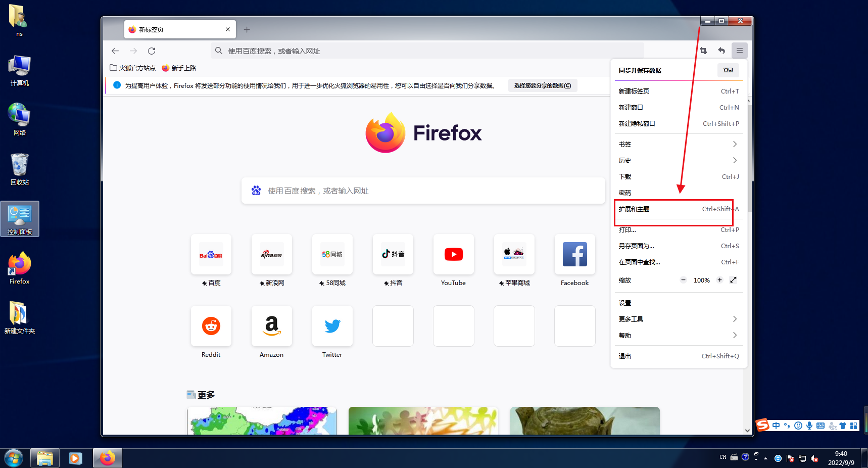
Task: Expand the 历史 history submenu
Action: [679, 160]
